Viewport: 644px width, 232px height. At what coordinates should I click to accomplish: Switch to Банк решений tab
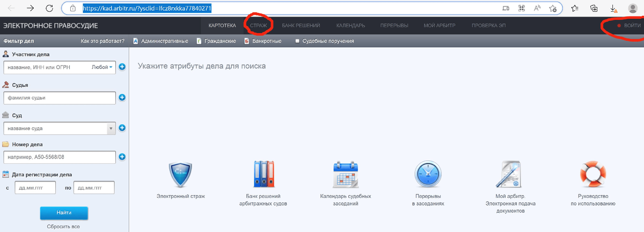tap(301, 25)
